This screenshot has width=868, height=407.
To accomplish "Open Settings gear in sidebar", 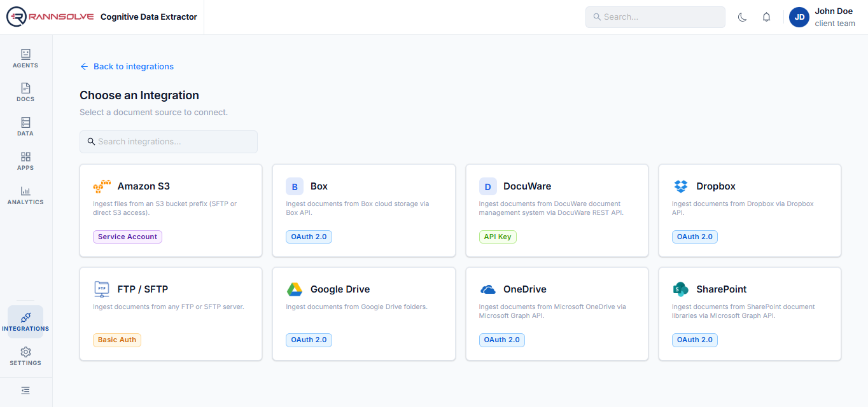I will pos(25,356).
